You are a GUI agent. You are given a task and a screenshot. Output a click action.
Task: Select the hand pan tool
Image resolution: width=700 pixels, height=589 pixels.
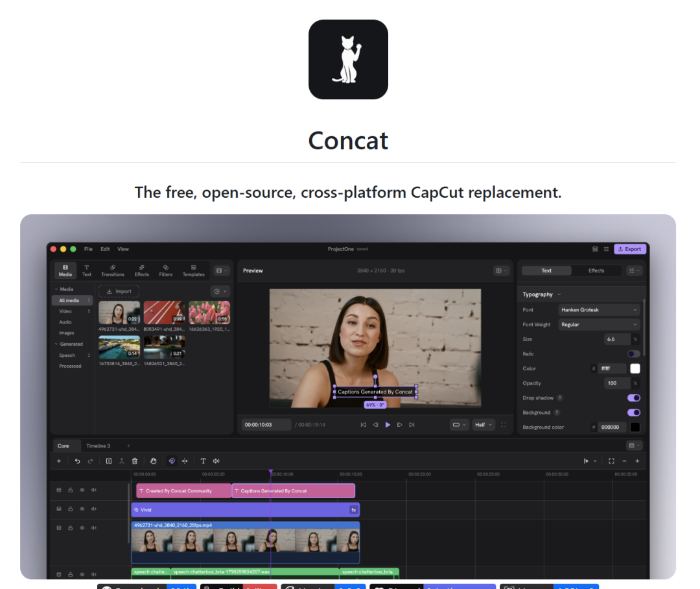(153, 461)
